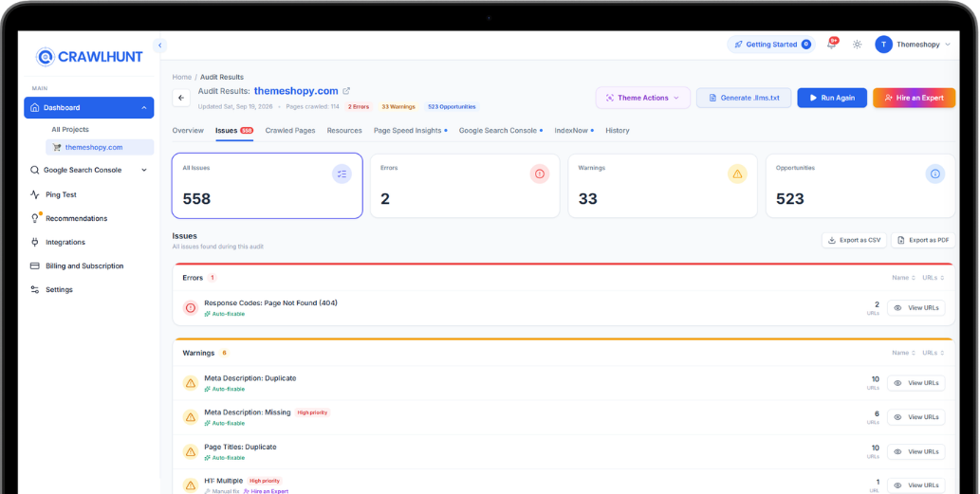Open Integrations from sidebar
Viewport: 980px width, 494px height.
65,243
